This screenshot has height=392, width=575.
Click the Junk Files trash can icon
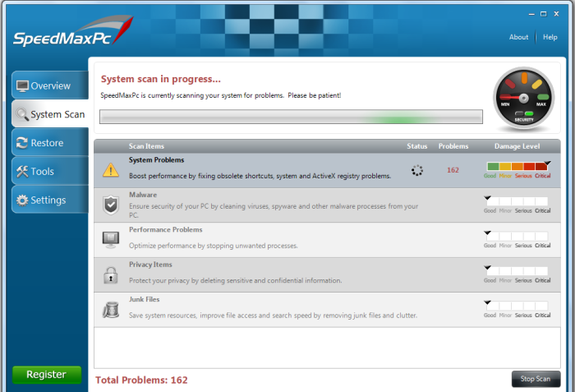(x=111, y=310)
